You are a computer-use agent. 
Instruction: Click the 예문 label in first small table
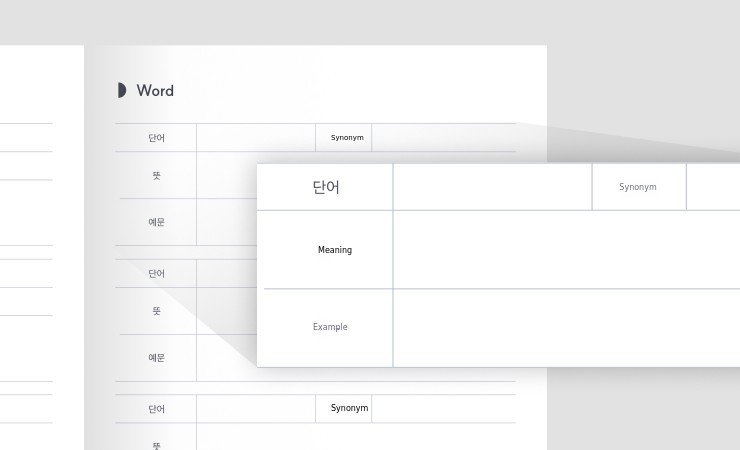click(x=157, y=222)
